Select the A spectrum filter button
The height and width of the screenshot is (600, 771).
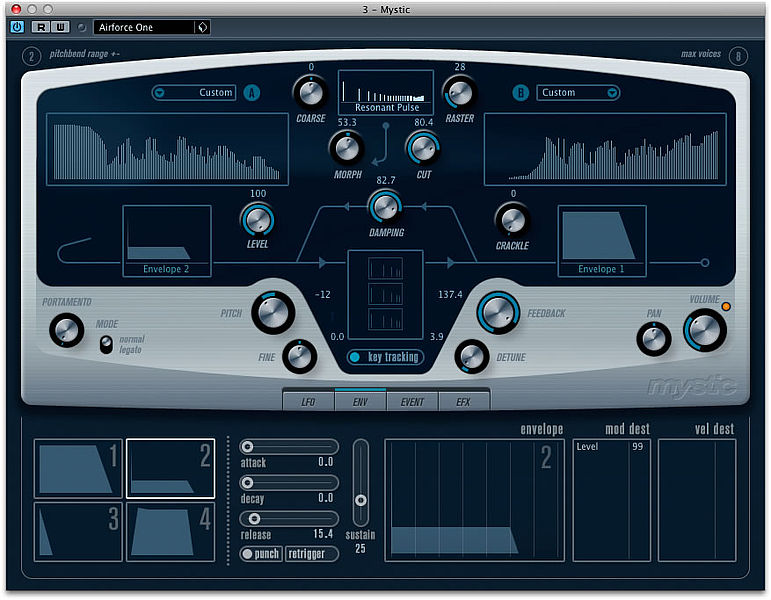tap(252, 92)
